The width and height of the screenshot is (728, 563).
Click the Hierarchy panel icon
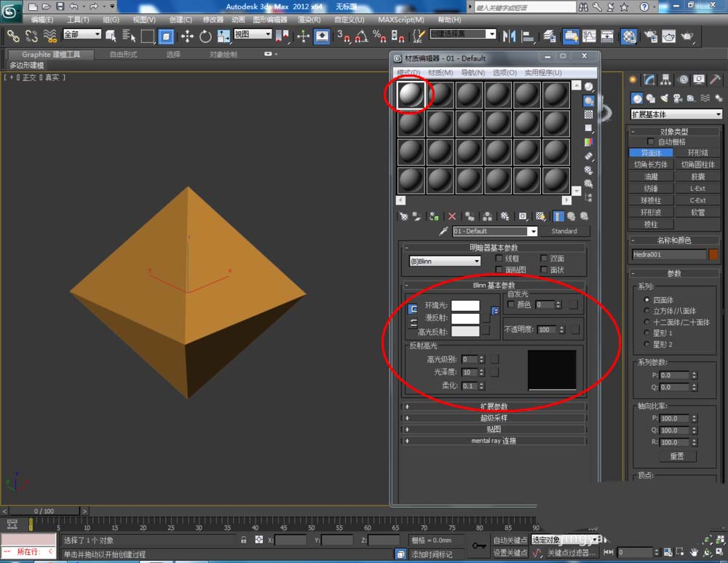tap(666, 79)
